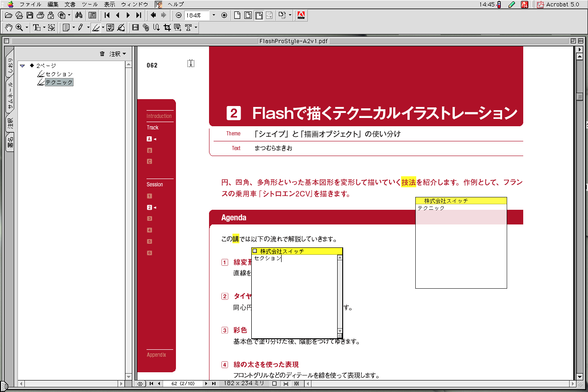Screen dimensions: 588x392
Task: Select the Article tool
Action: click(156, 28)
